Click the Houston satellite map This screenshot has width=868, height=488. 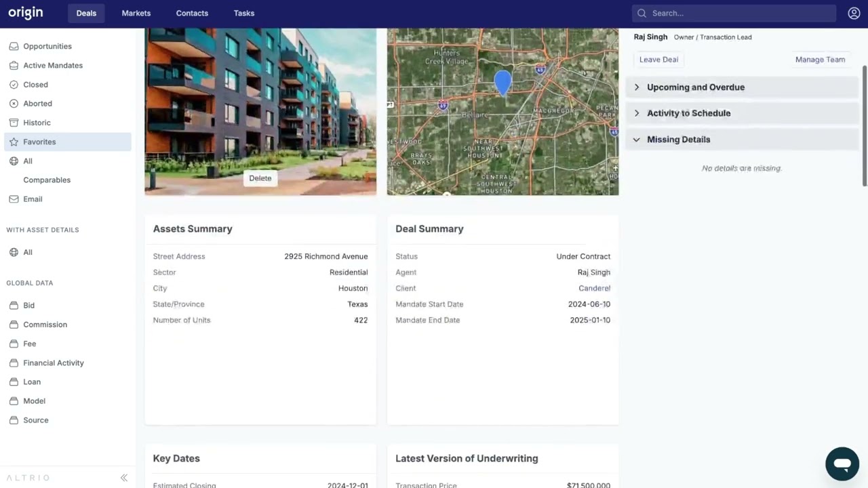[502, 112]
